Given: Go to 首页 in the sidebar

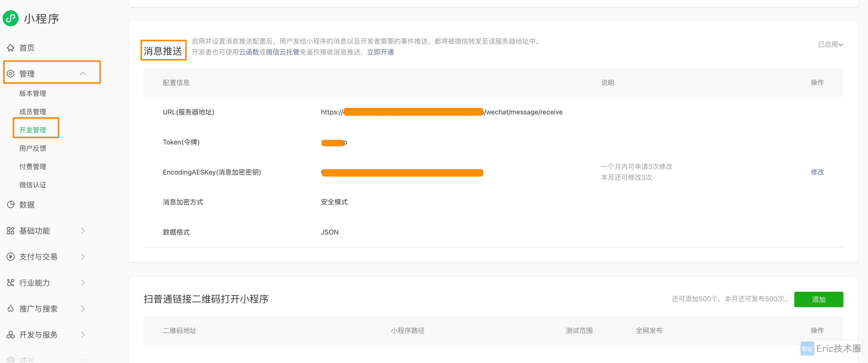Looking at the screenshot, I should pos(27,48).
